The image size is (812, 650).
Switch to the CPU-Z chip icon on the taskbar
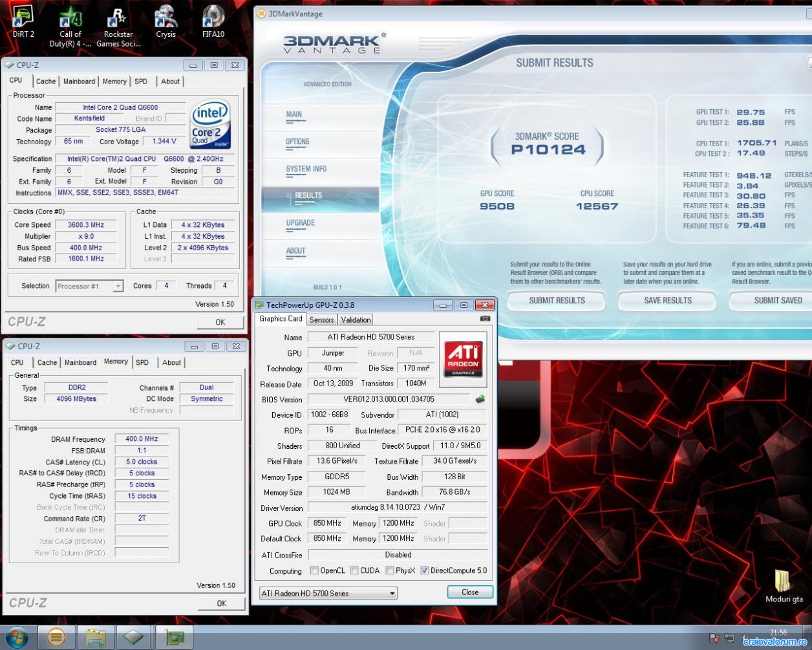pos(134,638)
